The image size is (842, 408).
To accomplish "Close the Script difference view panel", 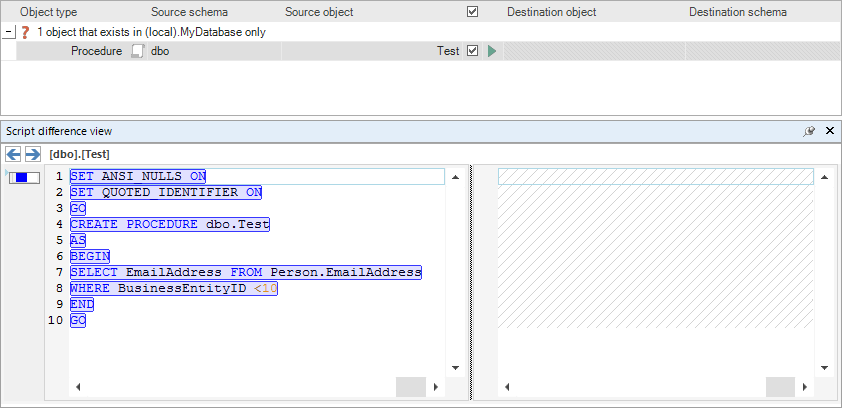I will (x=829, y=131).
